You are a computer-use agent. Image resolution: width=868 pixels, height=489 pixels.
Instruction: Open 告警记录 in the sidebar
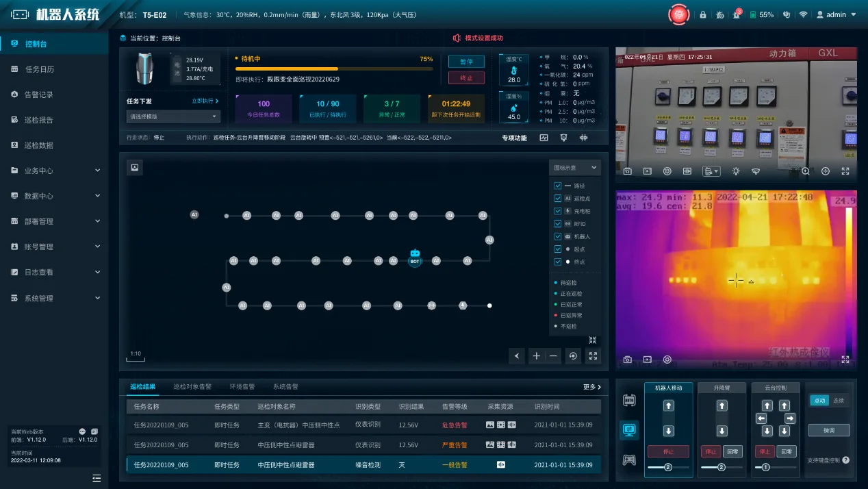(x=54, y=95)
